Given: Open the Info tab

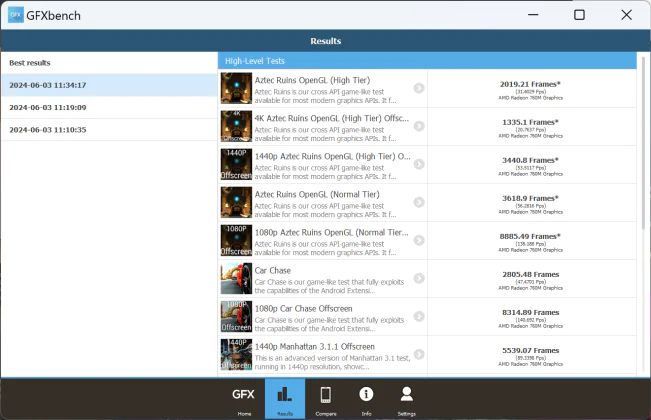Looking at the screenshot, I should pos(366,399).
